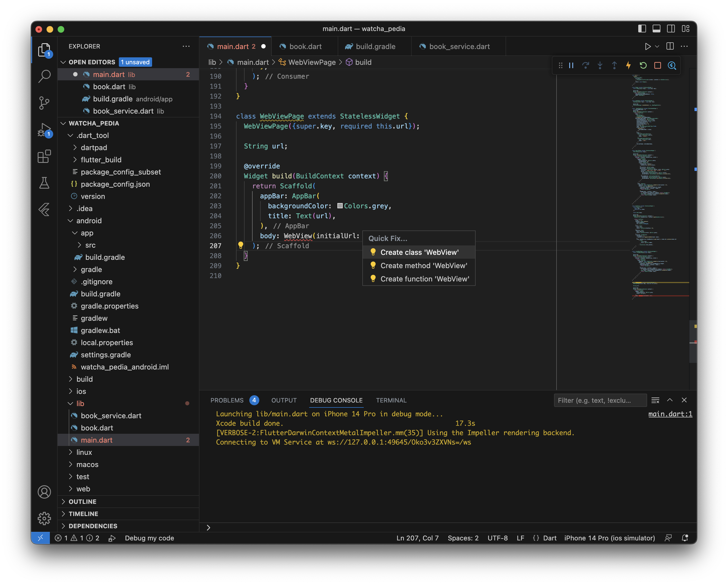Close the bottom panel
The height and width of the screenshot is (585, 728).
pyautogui.click(x=684, y=400)
